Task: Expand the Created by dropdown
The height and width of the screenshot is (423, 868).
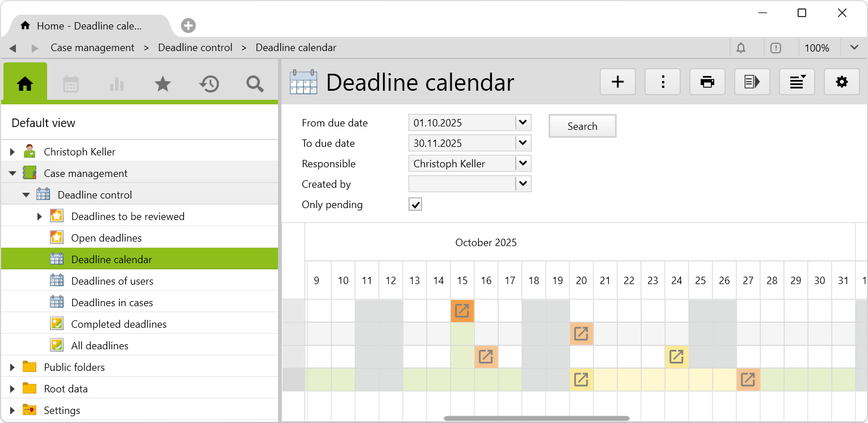Action: pos(523,184)
